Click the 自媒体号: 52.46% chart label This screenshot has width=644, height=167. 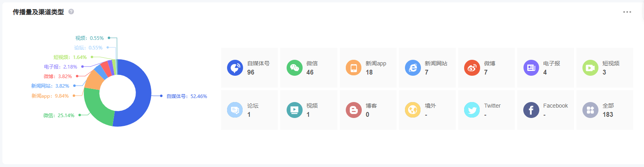[x=187, y=96]
